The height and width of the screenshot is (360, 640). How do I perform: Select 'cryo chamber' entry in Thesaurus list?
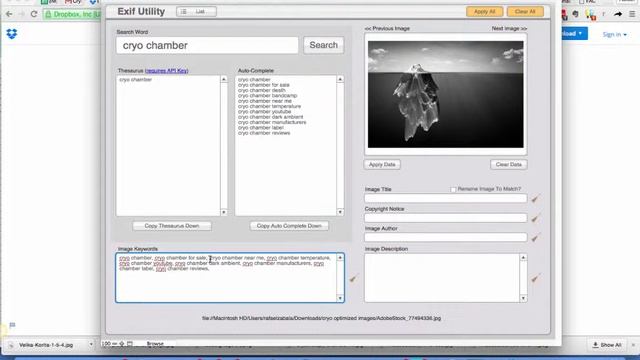tap(136, 80)
